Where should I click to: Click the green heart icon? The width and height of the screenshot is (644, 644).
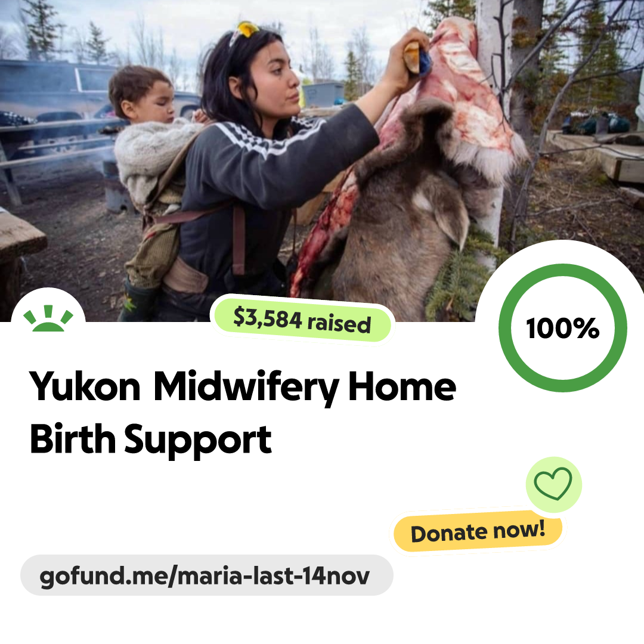pos(553,484)
